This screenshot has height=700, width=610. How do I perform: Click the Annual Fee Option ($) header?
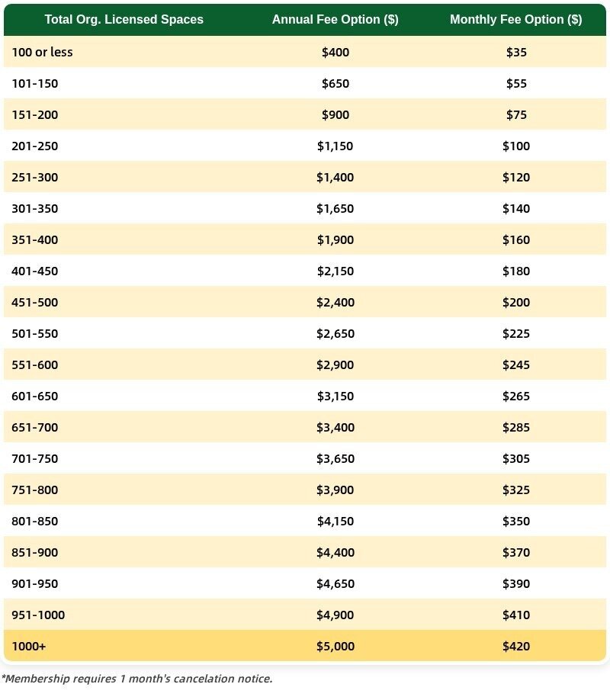point(335,20)
